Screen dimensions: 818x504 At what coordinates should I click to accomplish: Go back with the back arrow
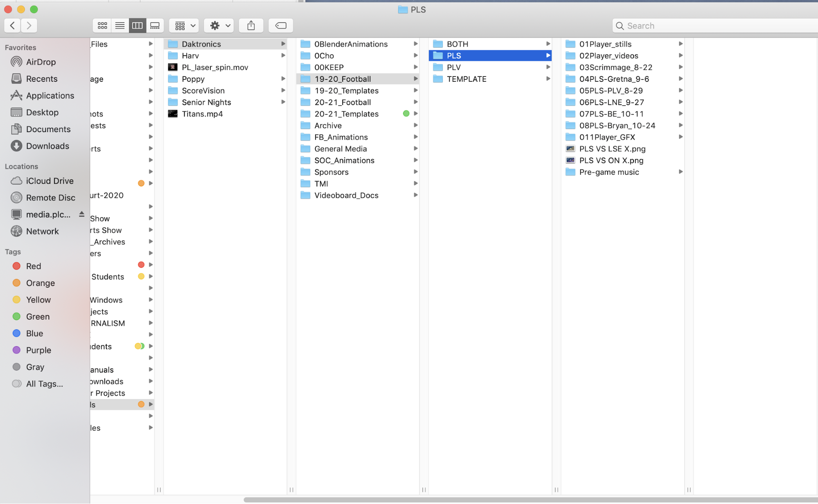click(13, 26)
